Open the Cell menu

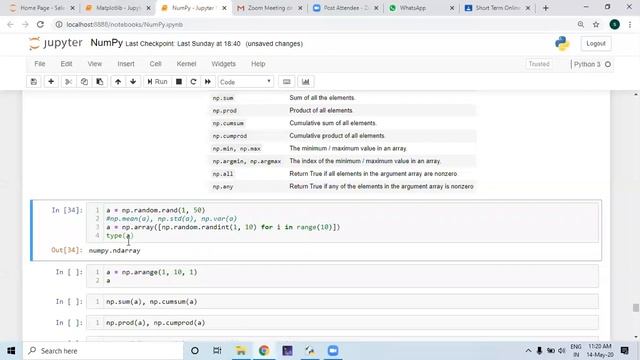click(x=156, y=64)
